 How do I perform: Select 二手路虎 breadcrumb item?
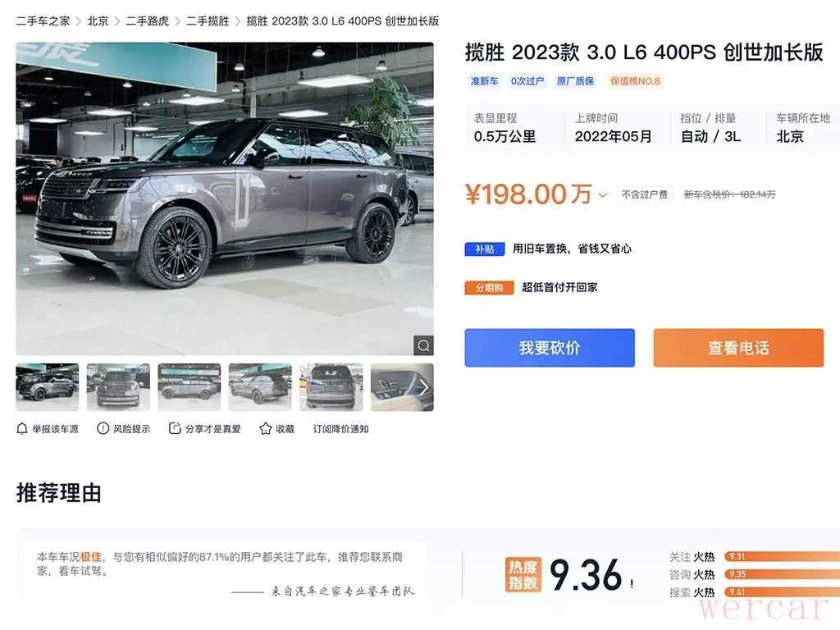pyautogui.click(x=148, y=21)
